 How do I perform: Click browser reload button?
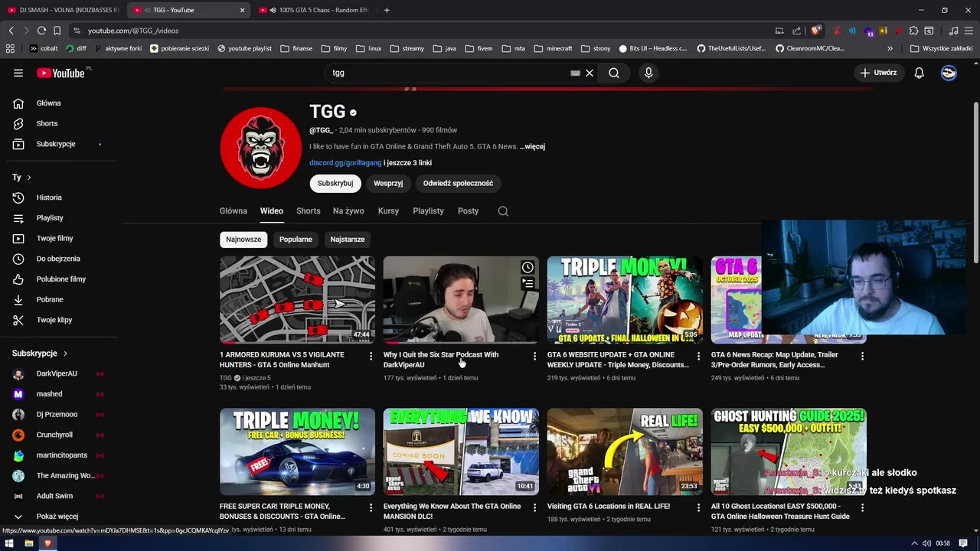(41, 31)
